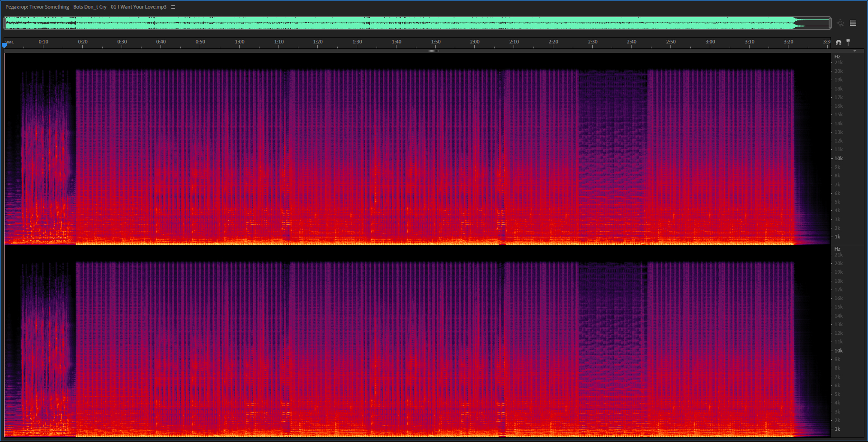Image resolution: width=868 pixels, height=442 pixels.
Task: Click the blue playhead marker at the timeline start
Action: click(x=5, y=45)
